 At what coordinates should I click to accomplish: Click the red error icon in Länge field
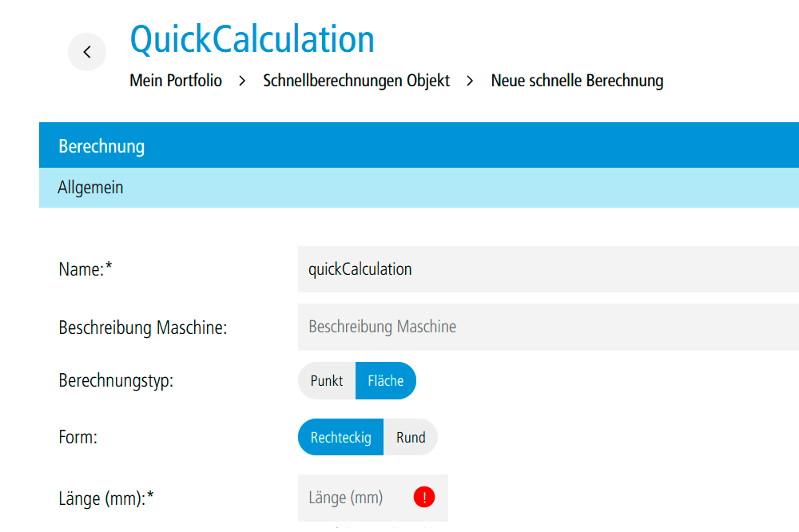click(x=424, y=498)
